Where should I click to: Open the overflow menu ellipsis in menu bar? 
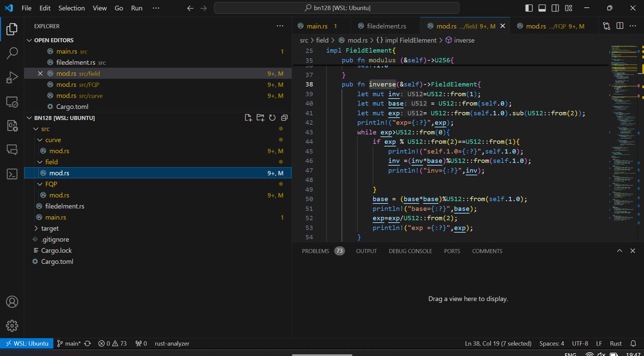(156, 8)
